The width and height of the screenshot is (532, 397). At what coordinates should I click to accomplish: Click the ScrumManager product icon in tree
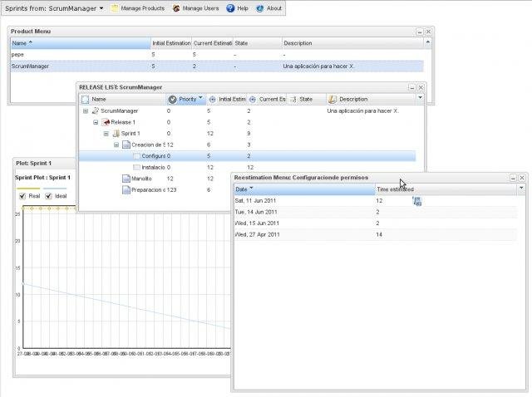tap(96, 110)
